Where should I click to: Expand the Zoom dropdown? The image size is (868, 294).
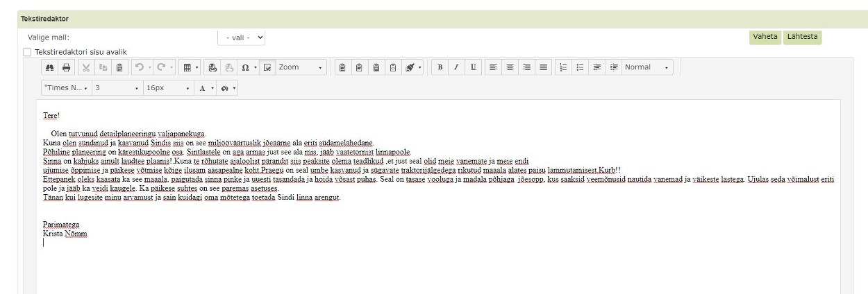[301, 68]
